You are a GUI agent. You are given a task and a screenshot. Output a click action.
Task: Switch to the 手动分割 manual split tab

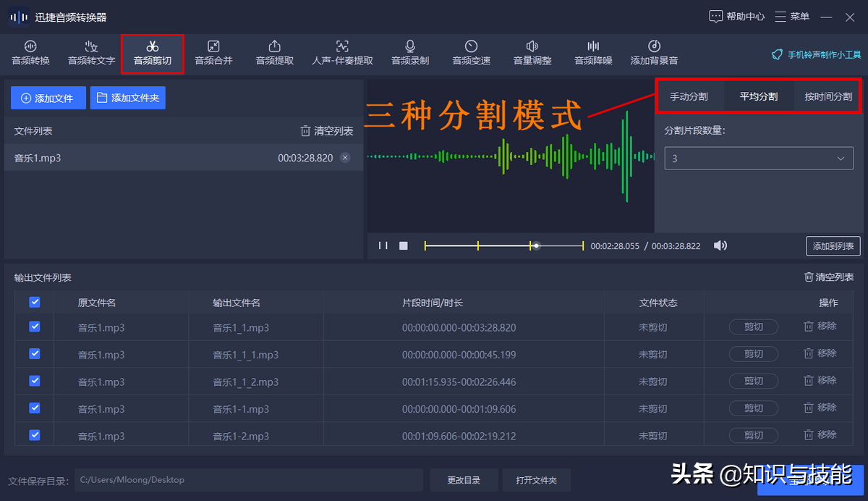(689, 96)
